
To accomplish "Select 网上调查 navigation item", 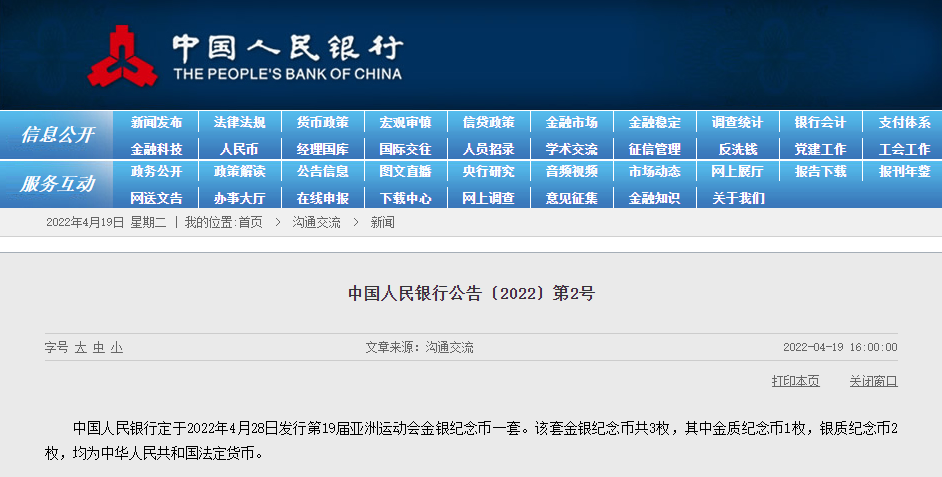I will [488, 198].
